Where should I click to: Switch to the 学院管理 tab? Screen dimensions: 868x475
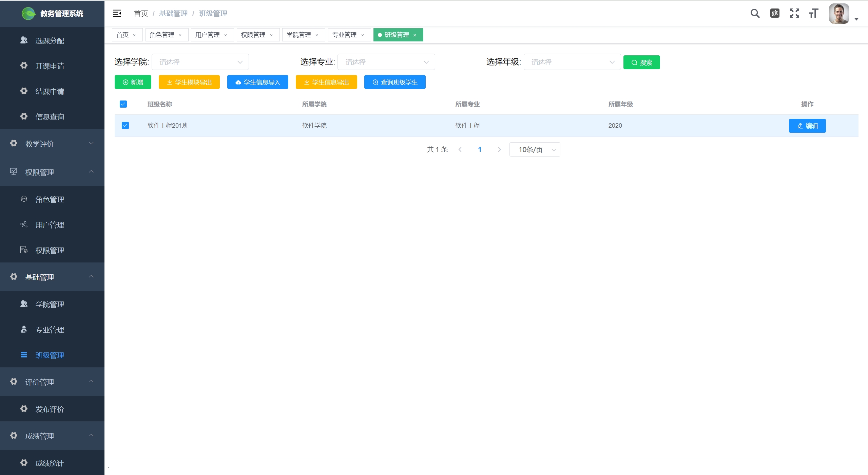tap(298, 35)
